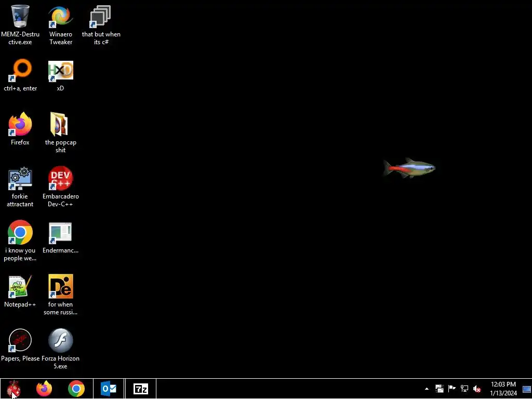532x399 pixels.
Task: Show hidden system tray icons
Action: tap(427, 389)
